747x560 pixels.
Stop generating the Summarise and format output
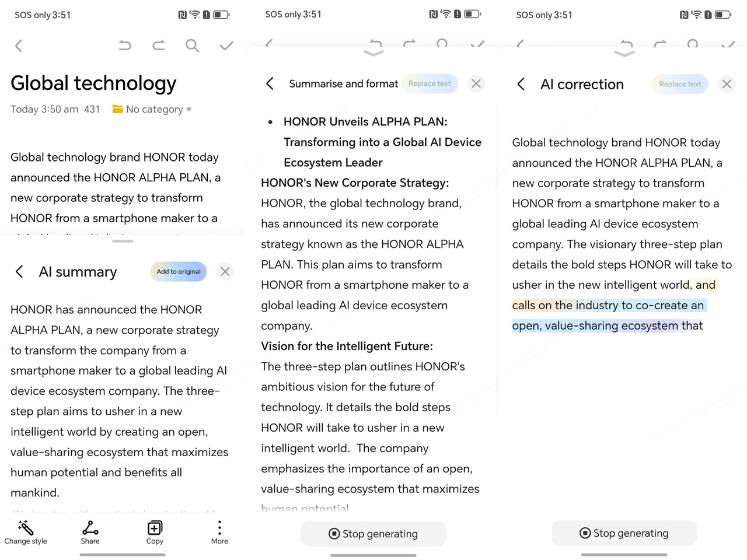click(373, 534)
